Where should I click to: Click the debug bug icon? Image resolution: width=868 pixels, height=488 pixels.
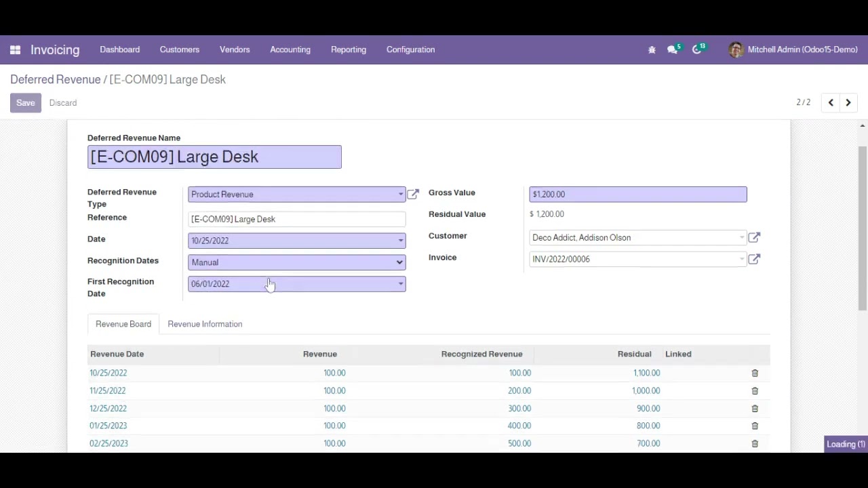652,49
